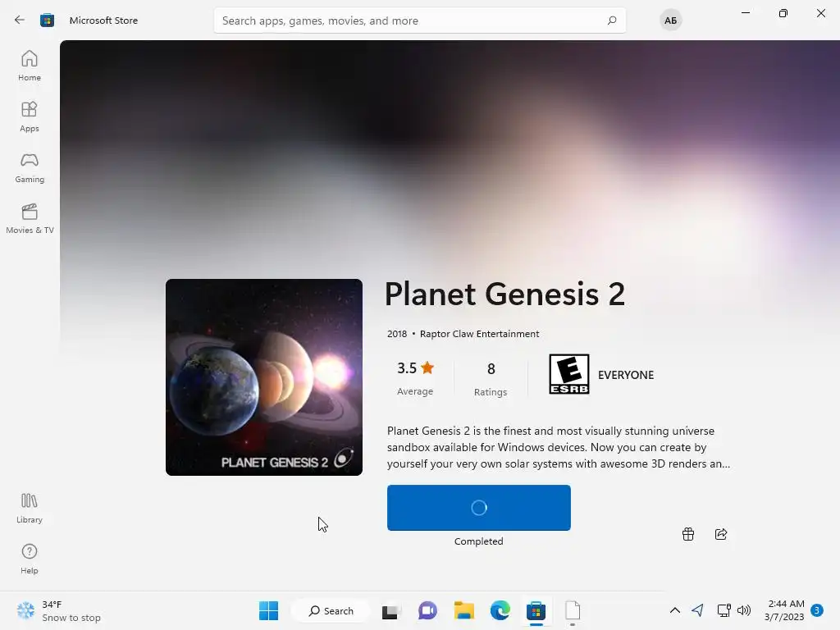The image size is (840, 630).
Task: Click the volume speaker tray icon
Action: [744, 610]
